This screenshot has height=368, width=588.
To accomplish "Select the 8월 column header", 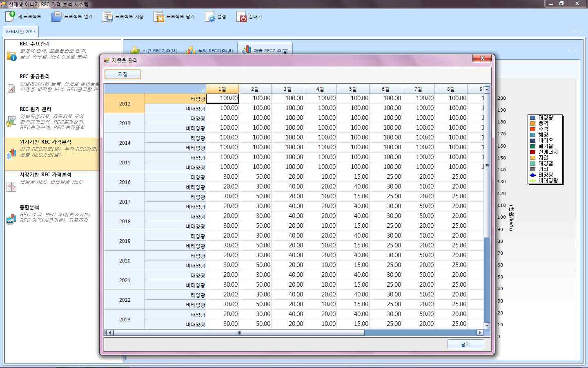I will point(451,89).
